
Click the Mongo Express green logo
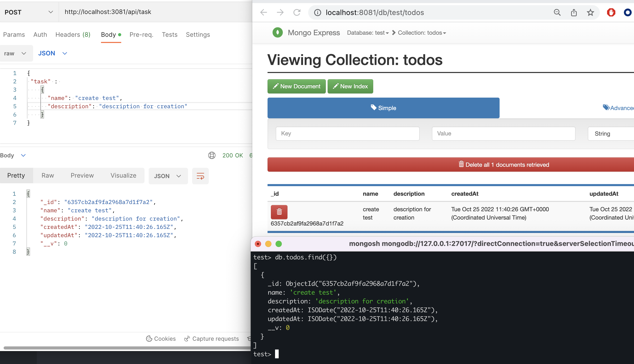[278, 33]
